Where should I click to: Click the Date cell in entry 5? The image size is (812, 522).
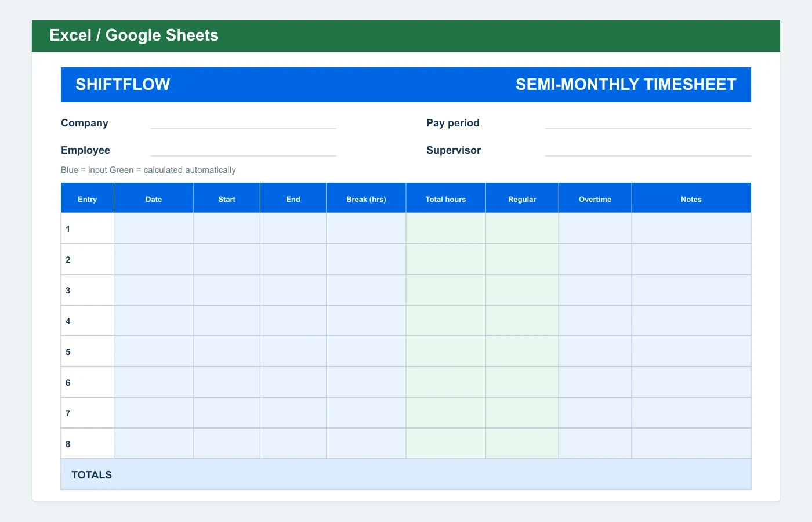click(x=154, y=351)
